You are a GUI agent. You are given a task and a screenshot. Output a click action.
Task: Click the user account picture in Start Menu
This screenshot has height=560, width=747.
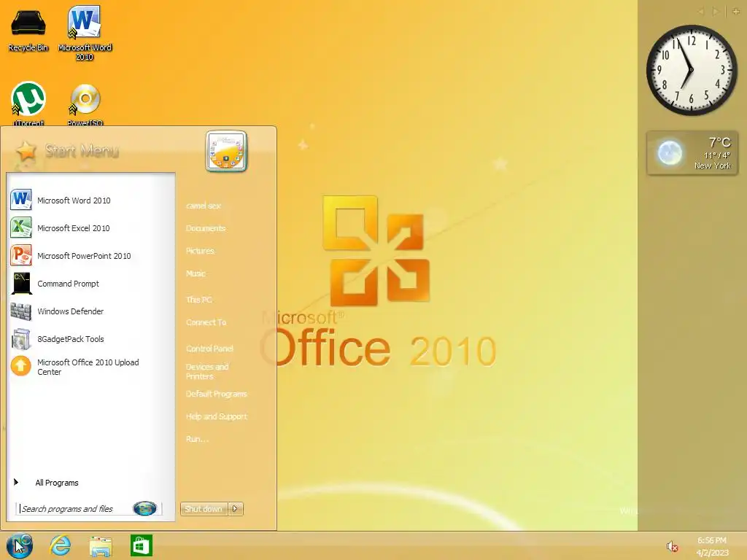point(226,151)
